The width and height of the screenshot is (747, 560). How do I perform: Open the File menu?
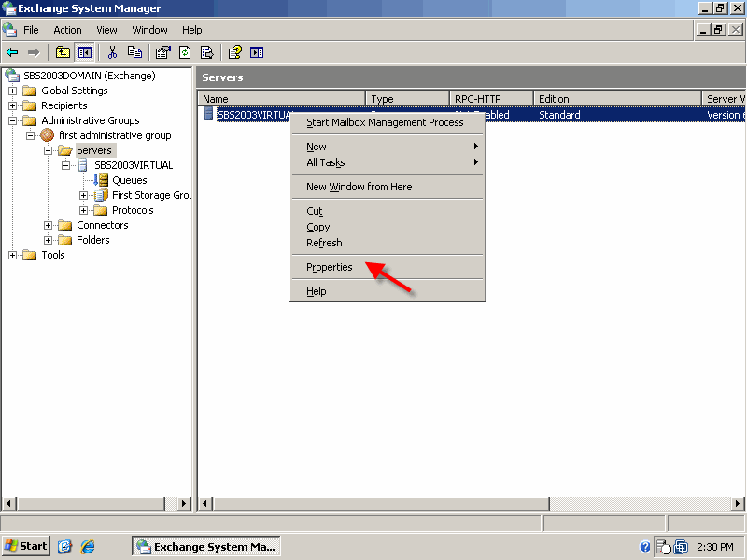pos(31,30)
